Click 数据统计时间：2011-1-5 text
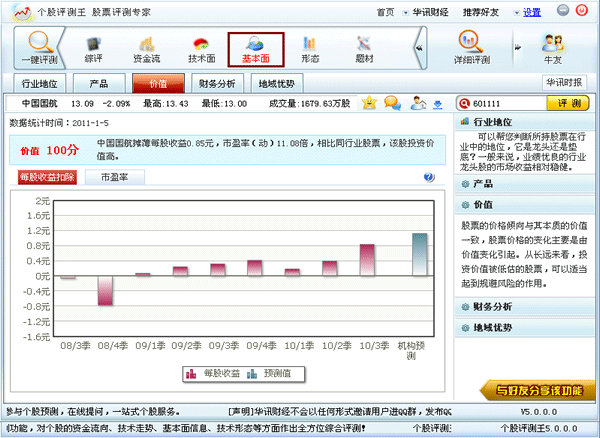Image resolution: width=600 pixels, height=438 pixels. 59,123
